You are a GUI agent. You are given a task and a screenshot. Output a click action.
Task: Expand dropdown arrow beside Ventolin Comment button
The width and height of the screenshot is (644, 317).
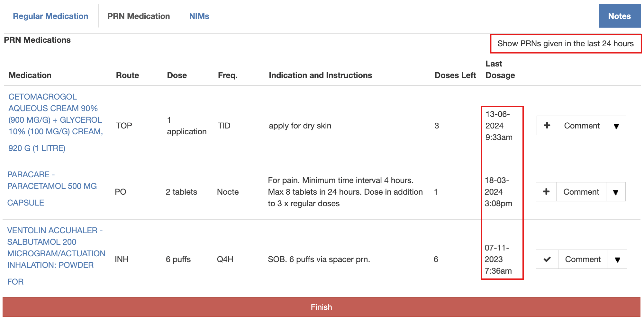[617, 260]
